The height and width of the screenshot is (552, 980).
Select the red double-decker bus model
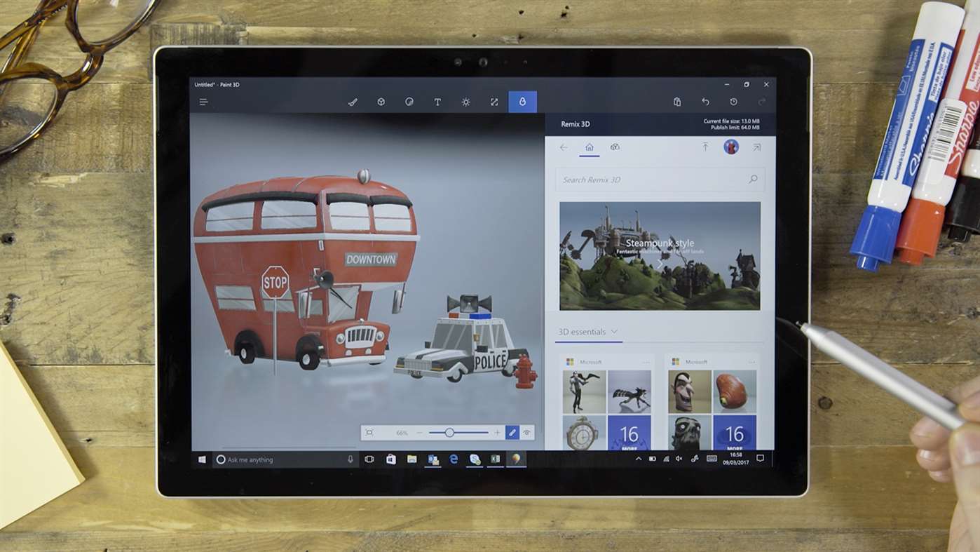(x=306, y=270)
